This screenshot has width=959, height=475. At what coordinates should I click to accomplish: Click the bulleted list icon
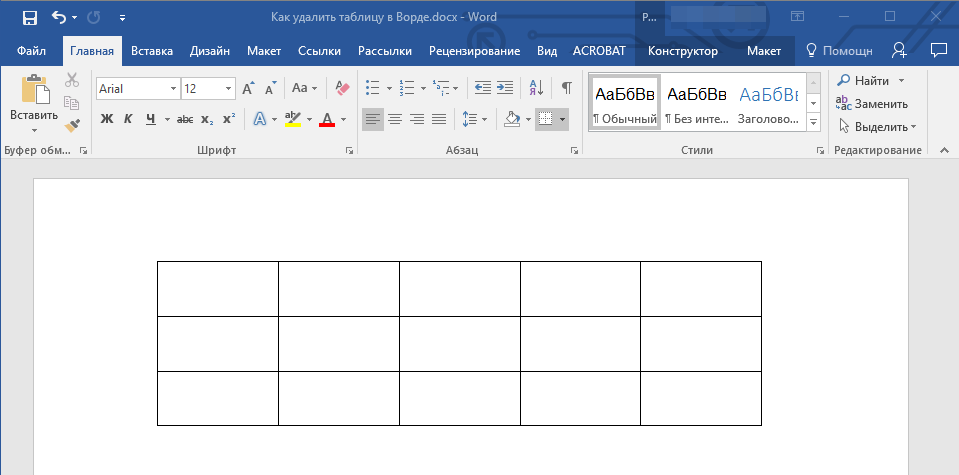tap(373, 88)
